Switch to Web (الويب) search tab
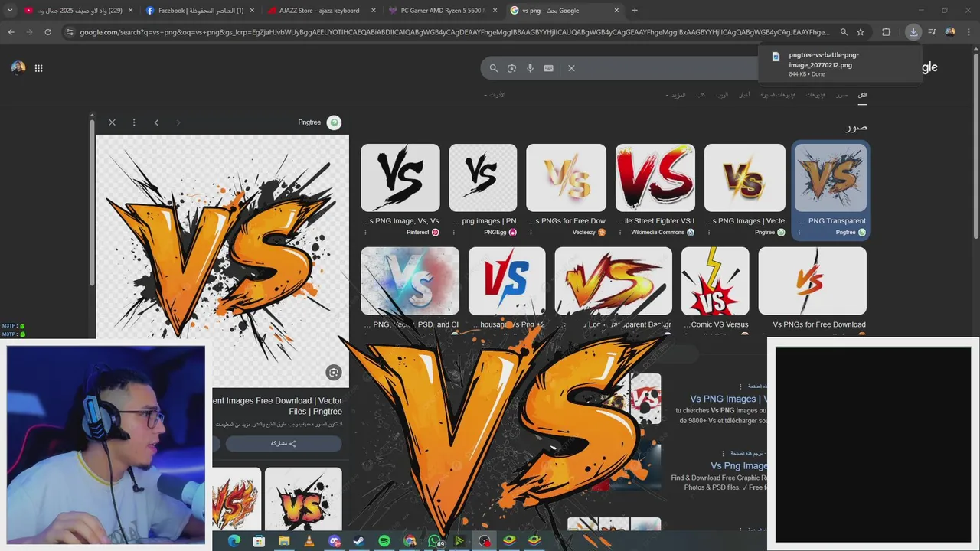This screenshot has width=980, height=551. (x=722, y=95)
